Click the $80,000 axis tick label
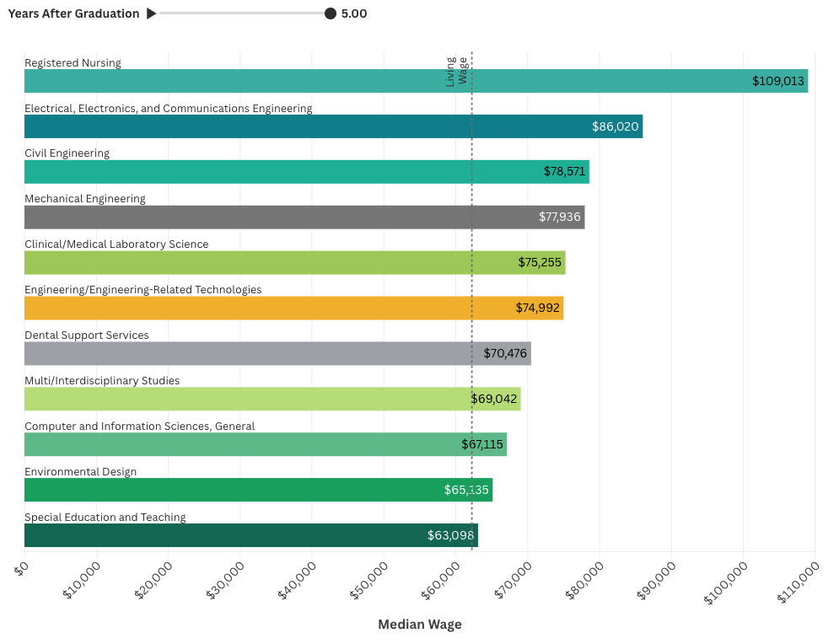 (585, 580)
